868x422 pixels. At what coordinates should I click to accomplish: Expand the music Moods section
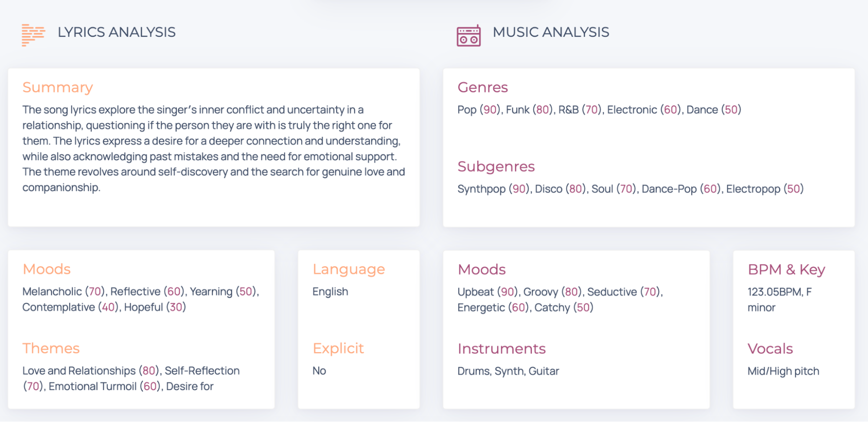pyautogui.click(x=482, y=269)
